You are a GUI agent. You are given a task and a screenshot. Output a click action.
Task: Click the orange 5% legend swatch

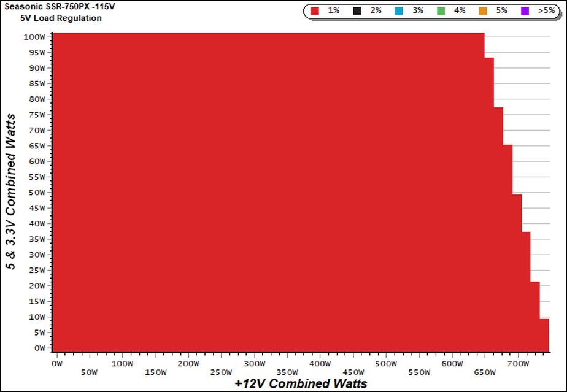[x=483, y=11]
